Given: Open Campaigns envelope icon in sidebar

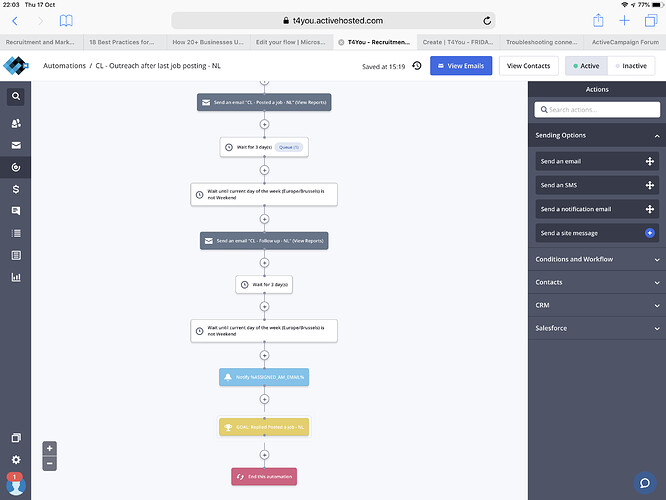Looking at the screenshot, I should [x=16, y=145].
